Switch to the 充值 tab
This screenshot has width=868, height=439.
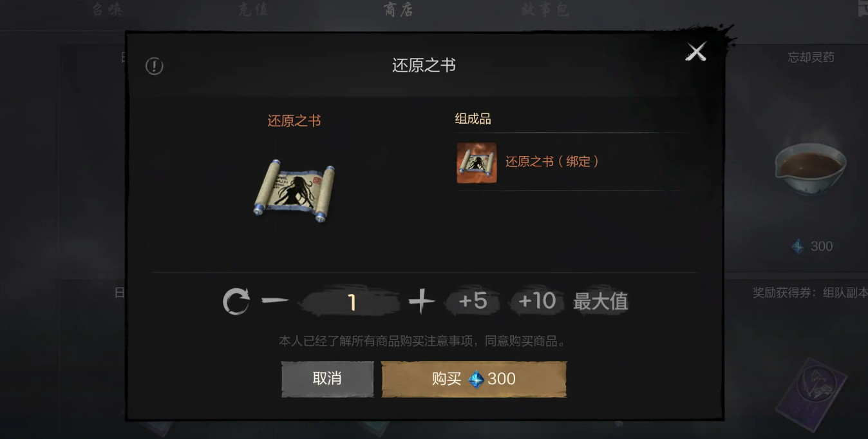pyautogui.click(x=252, y=10)
